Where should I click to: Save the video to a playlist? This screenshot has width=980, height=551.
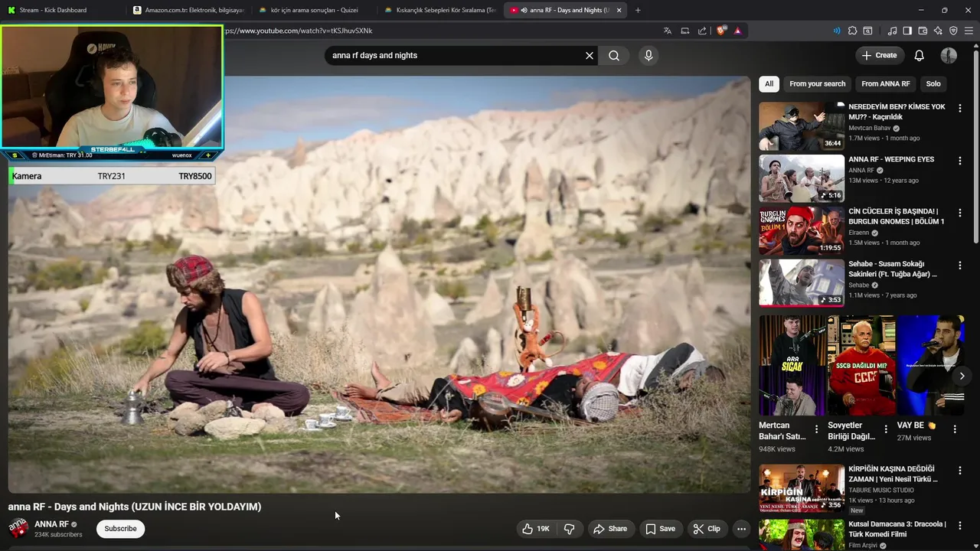pos(660,529)
